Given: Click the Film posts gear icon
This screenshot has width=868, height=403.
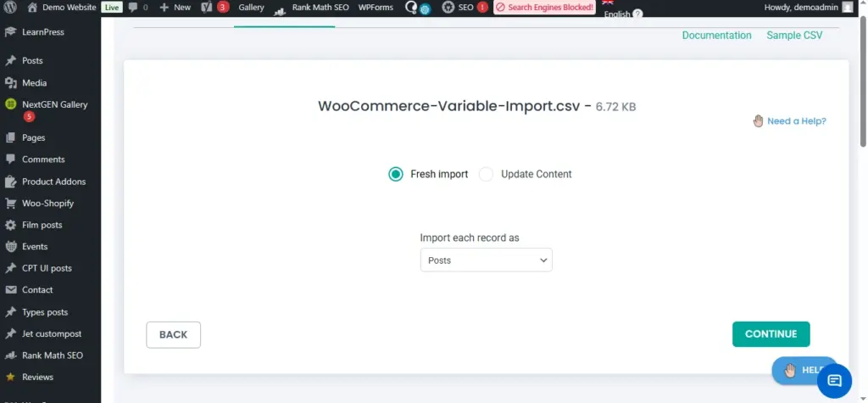Looking at the screenshot, I should coord(10,225).
